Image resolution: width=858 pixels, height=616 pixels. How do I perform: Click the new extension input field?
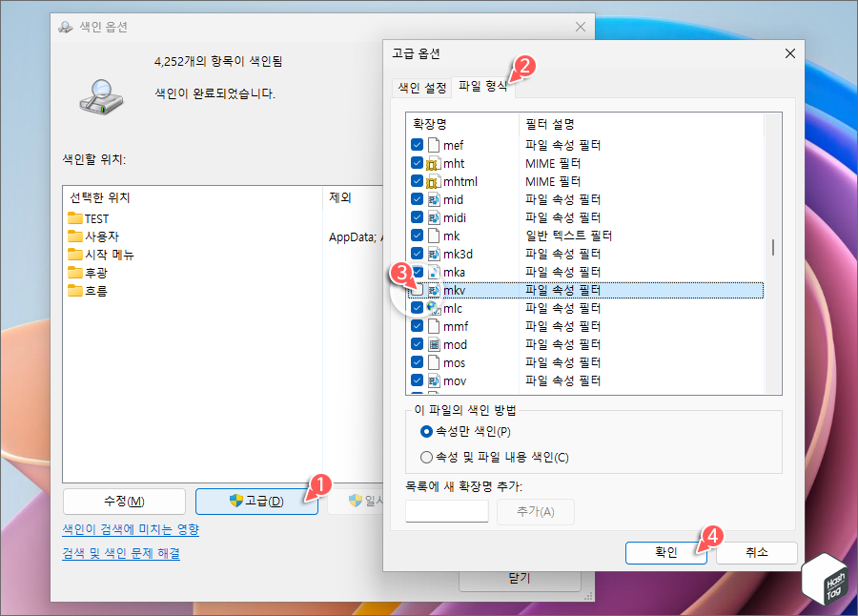click(x=447, y=511)
